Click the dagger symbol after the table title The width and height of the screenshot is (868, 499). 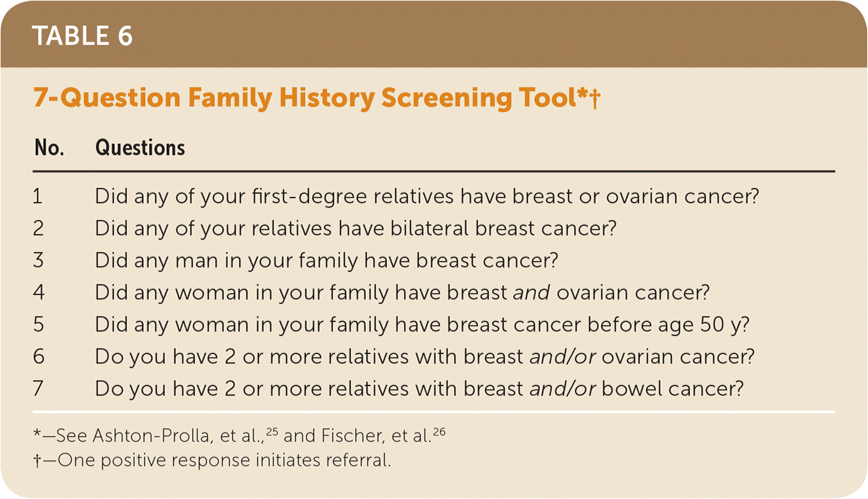(595, 101)
